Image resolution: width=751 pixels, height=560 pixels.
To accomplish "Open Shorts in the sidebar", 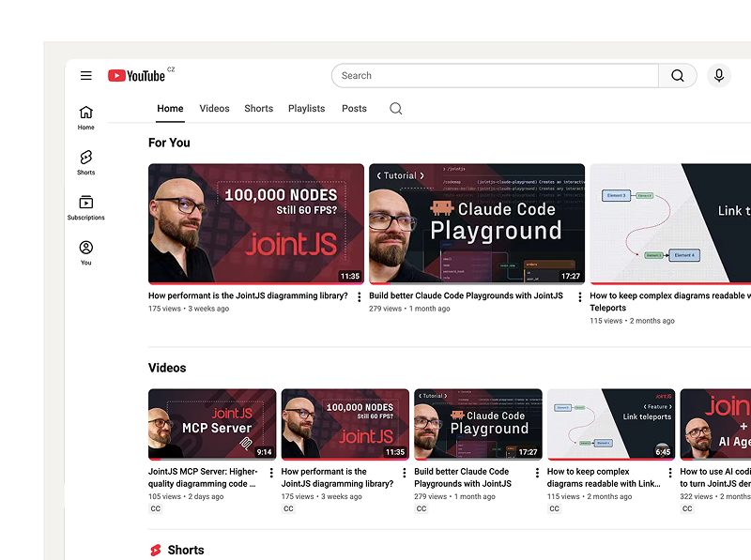I will (x=86, y=162).
